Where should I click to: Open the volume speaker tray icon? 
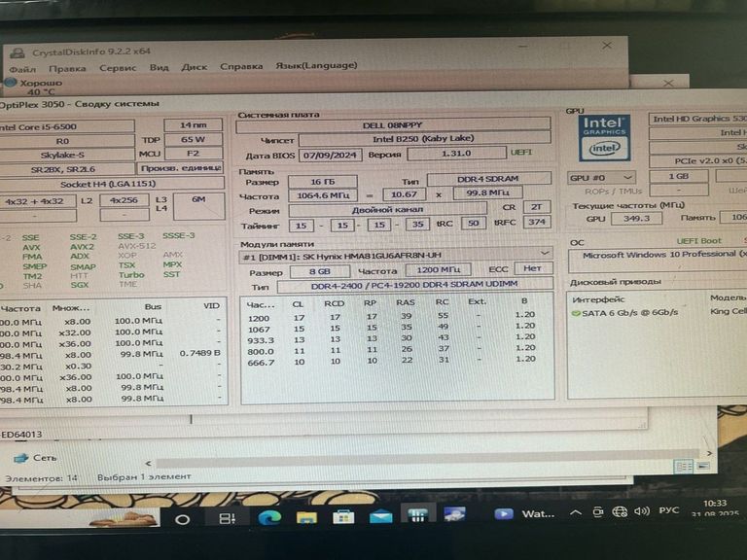[642, 511]
